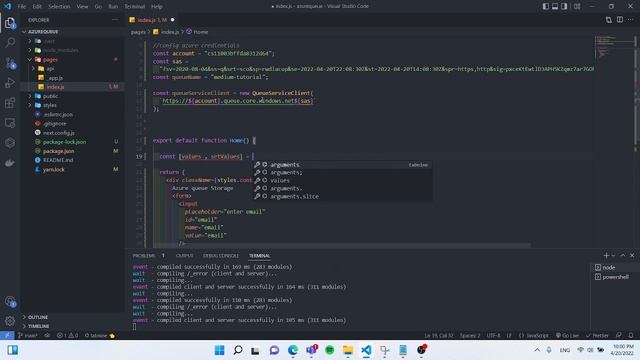Toggle panel layout icon in title bar

coord(555,6)
